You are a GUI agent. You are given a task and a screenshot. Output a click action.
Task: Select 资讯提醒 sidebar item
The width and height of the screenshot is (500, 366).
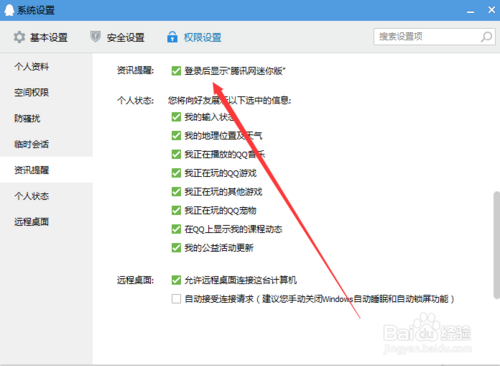[x=46, y=170]
